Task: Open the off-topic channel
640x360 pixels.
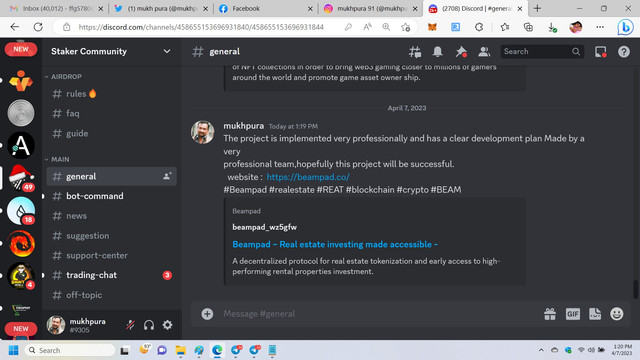Action: coord(111,295)
